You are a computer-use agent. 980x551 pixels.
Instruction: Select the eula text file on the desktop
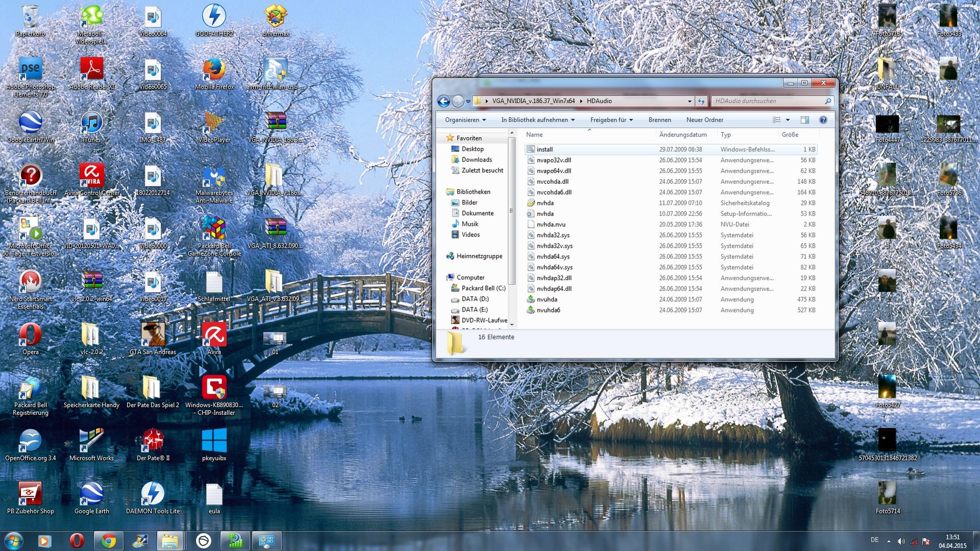click(x=214, y=498)
